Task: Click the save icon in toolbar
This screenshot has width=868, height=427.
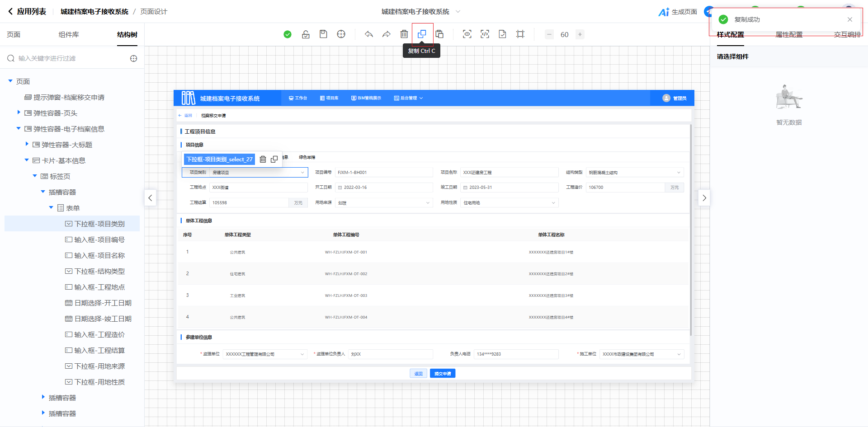Action: tap(323, 34)
